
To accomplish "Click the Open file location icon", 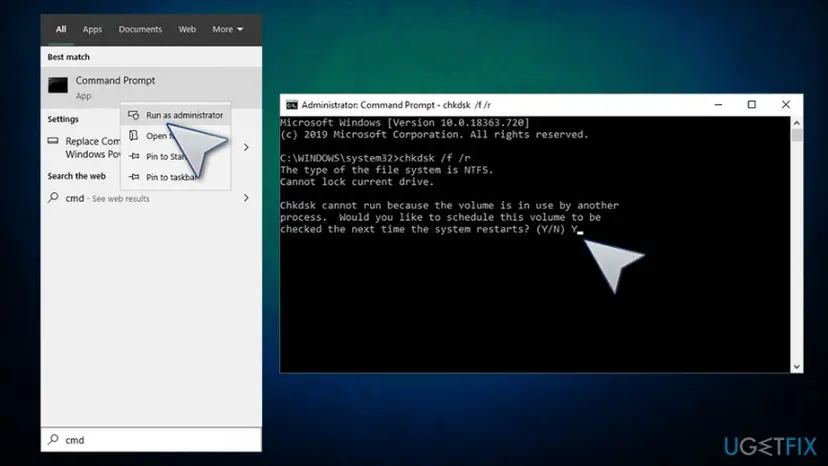I will 134,136.
